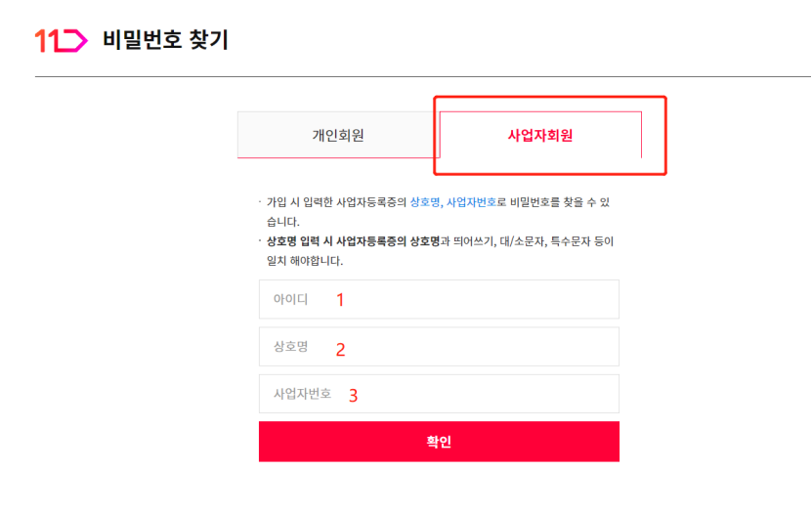Viewport: 812px width, 514px height.
Task: Switch to the 개인회원 tab
Action: click(338, 136)
